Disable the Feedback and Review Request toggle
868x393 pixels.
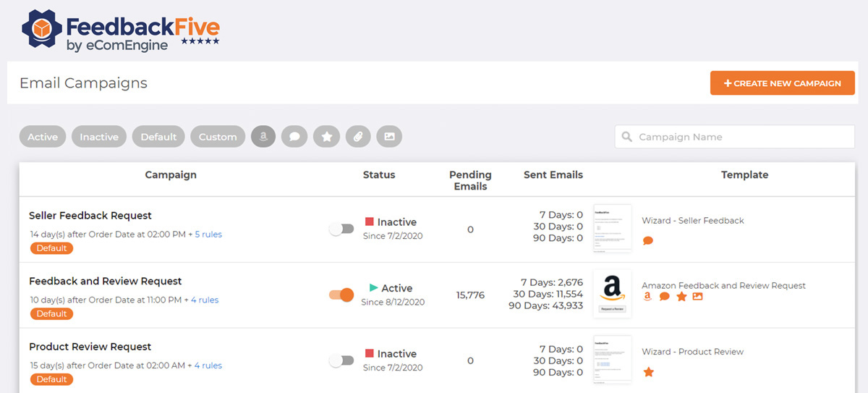coord(341,295)
